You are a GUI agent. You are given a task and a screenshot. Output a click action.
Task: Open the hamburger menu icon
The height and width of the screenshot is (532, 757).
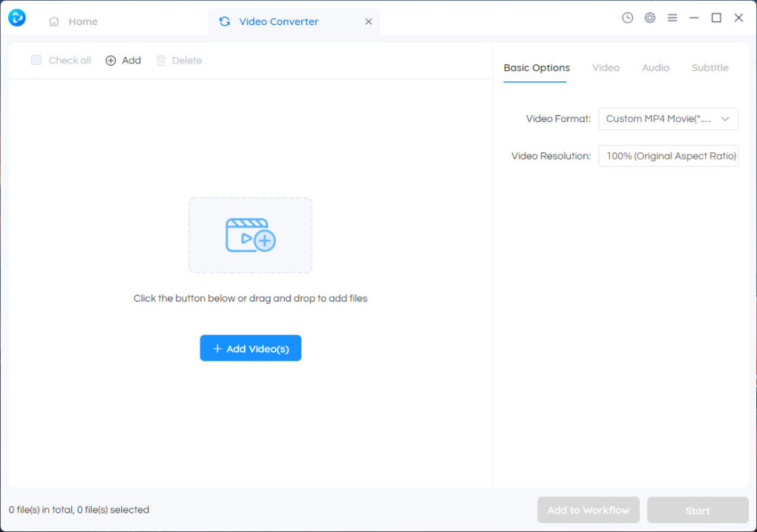672,18
